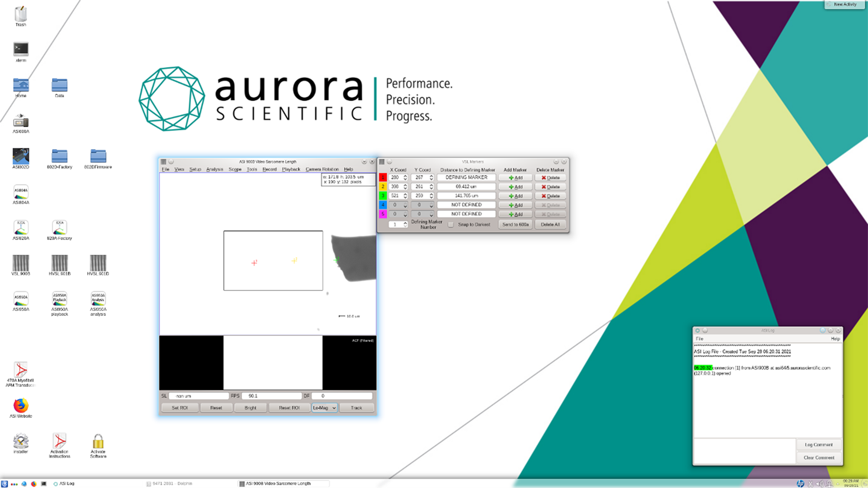This screenshot has height=488, width=868.
Task: Open the Analysis menu
Action: click(x=215, y=169)
